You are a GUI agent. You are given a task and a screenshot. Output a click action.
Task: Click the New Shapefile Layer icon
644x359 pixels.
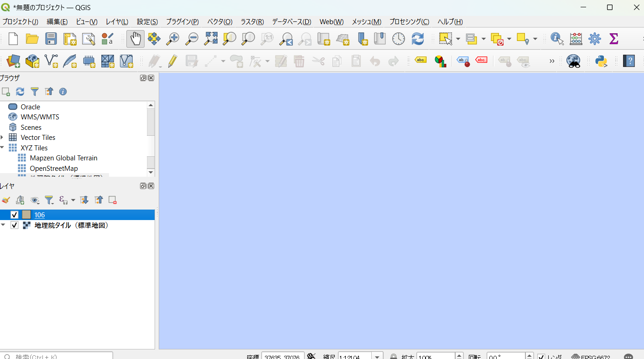(51, 61)
